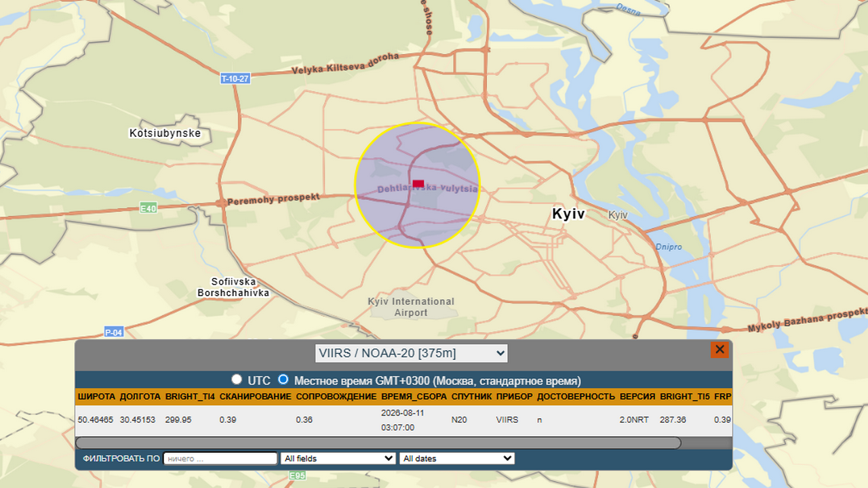Select the UTC time option
The image size is (868, 488).
point(237,380)
